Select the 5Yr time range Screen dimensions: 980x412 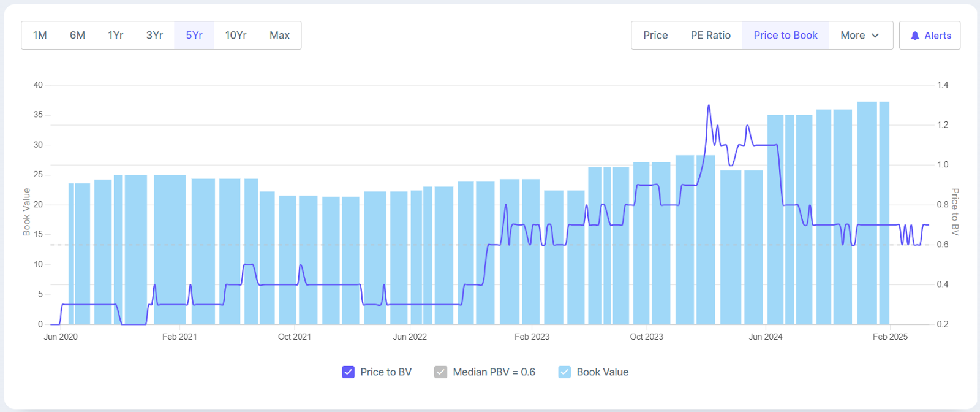tap(194, 35)
